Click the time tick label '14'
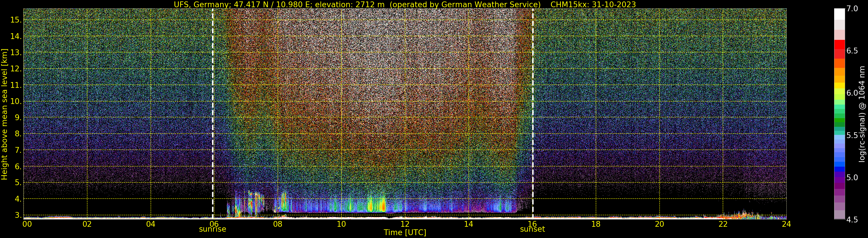 469,224
